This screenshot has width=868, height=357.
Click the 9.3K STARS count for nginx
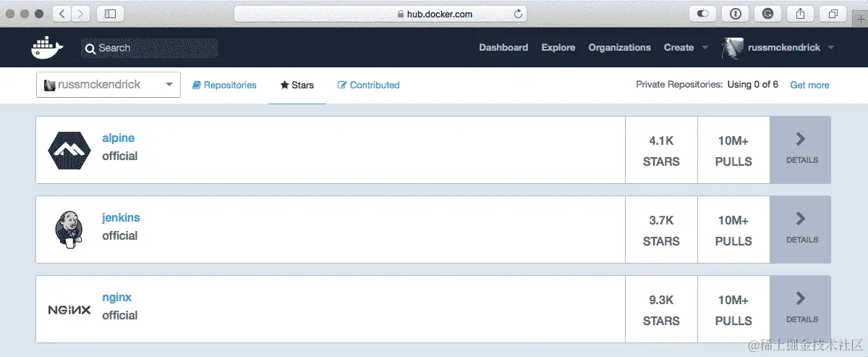point(661,310)
